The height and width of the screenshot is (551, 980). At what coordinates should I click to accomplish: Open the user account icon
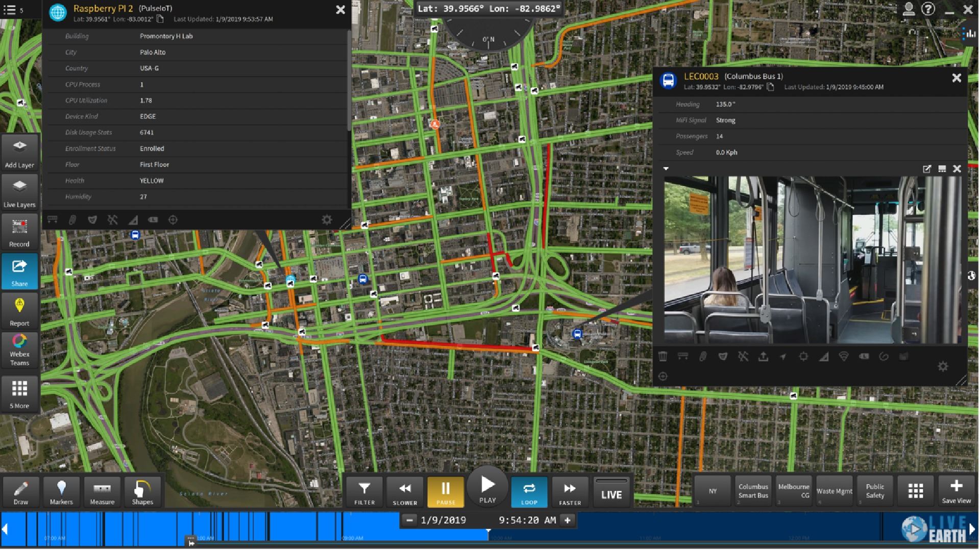coord(909,9)
